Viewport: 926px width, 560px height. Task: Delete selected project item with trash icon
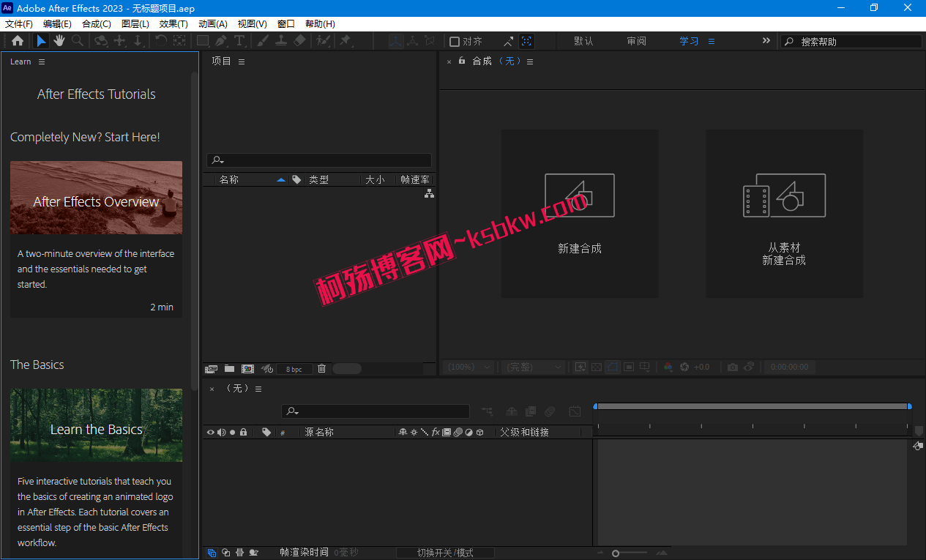coord(321,369)
